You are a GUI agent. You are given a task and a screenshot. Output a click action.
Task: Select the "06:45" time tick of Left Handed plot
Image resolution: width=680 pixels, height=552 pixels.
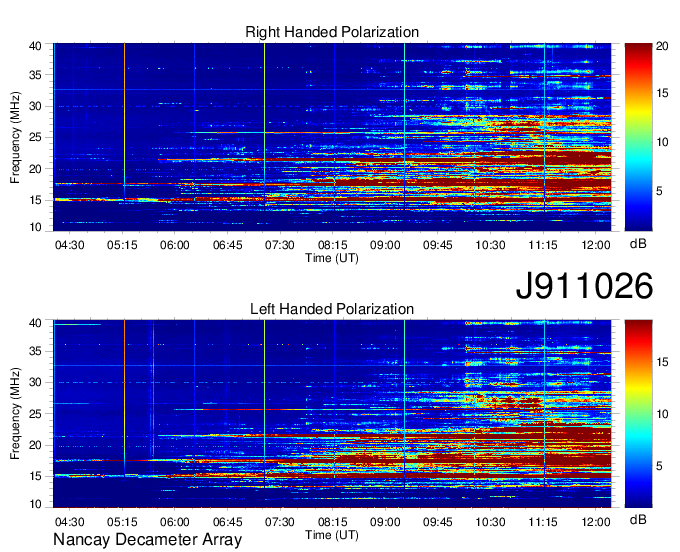[228, 522]
